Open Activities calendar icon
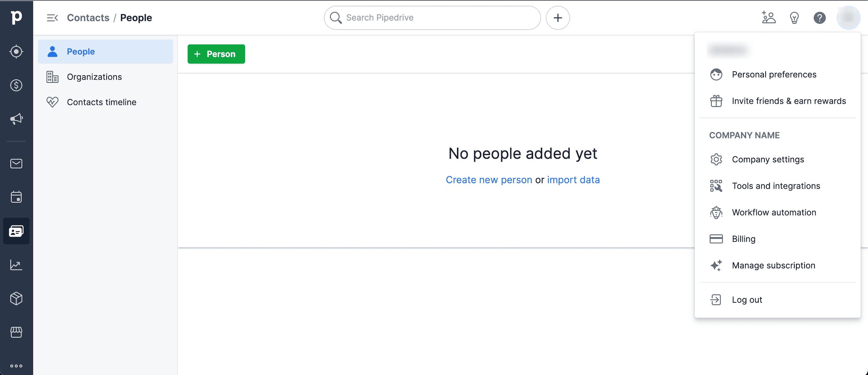 click(16, 197)
